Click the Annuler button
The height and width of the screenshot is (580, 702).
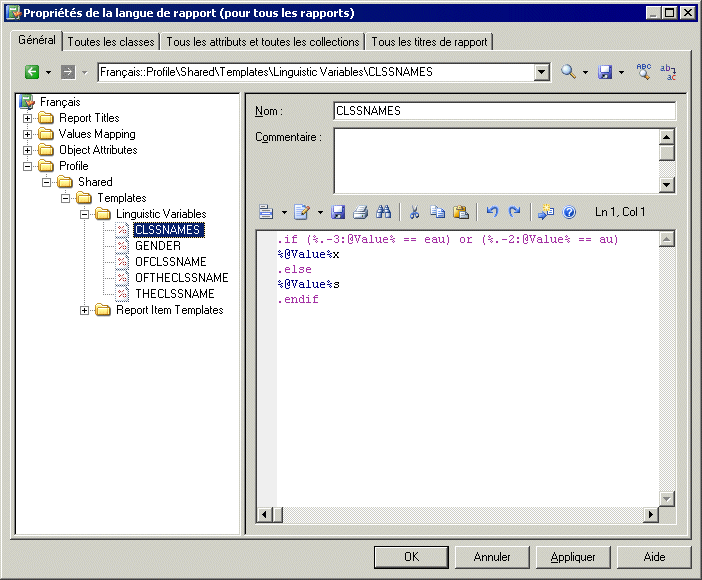[492, 557]
